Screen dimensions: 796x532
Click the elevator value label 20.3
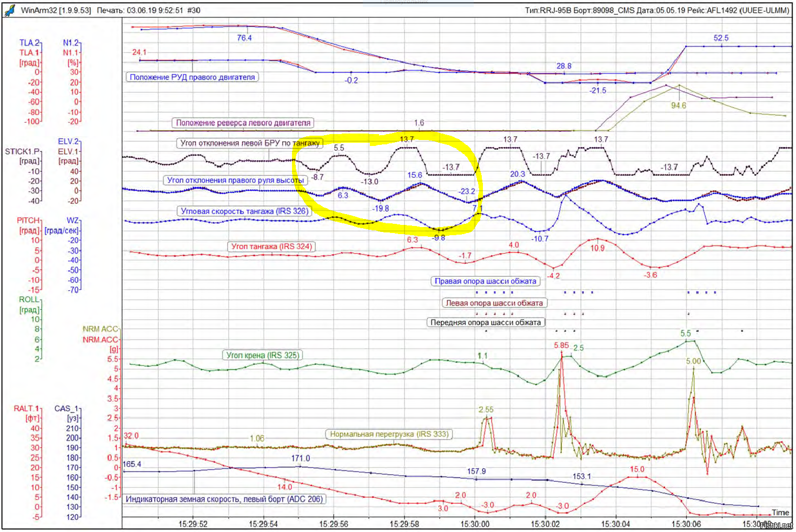(x=518, y=174)
